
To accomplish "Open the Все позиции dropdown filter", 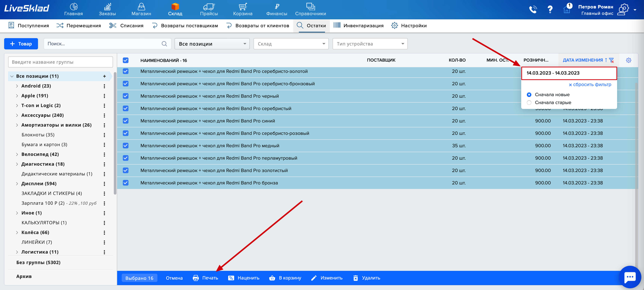I will coord(212,44).
